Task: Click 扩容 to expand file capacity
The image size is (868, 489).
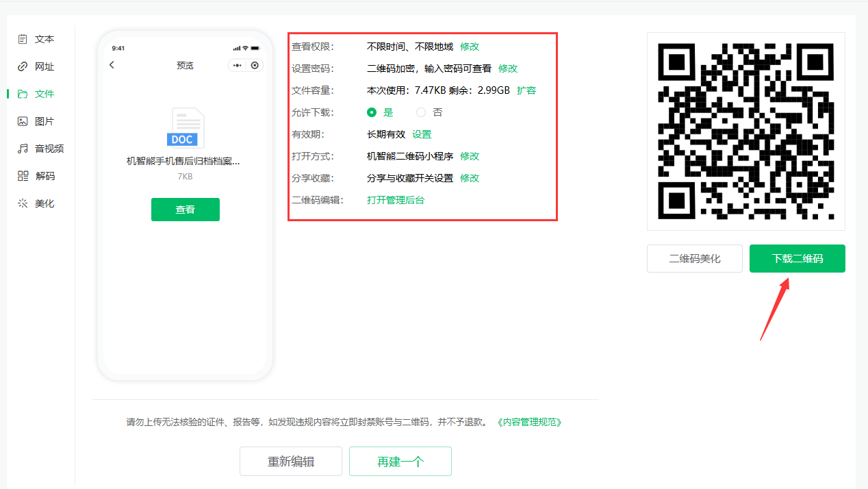Action: tap(526, 90)
